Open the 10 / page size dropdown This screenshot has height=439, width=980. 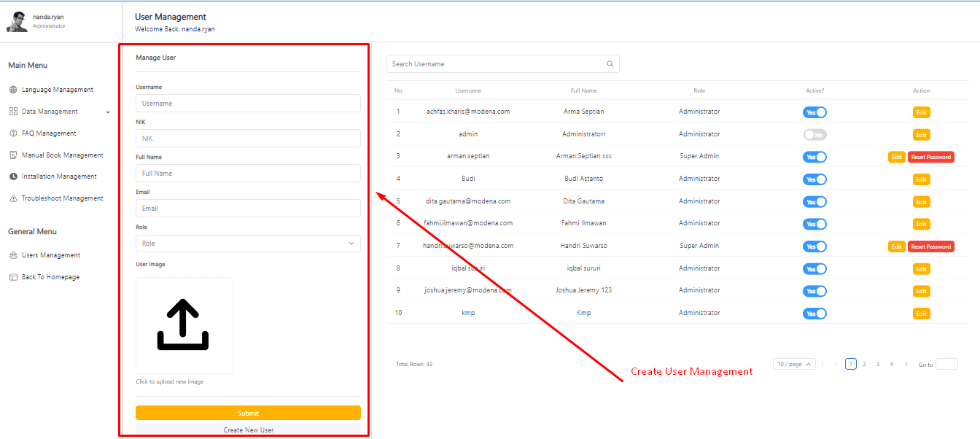794,365
